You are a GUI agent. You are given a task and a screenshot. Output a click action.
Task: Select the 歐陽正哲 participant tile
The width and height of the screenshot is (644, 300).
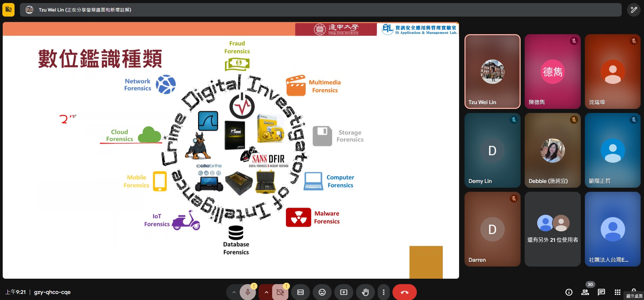613,150
